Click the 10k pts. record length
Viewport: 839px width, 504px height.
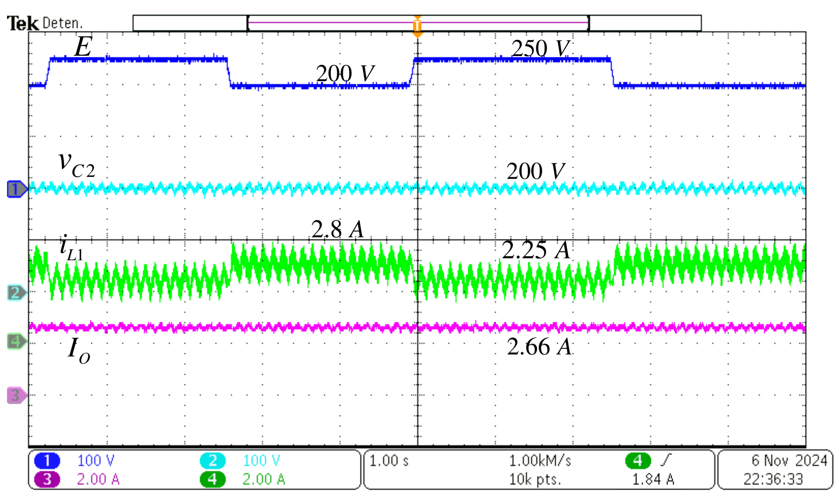click(535, 479)
